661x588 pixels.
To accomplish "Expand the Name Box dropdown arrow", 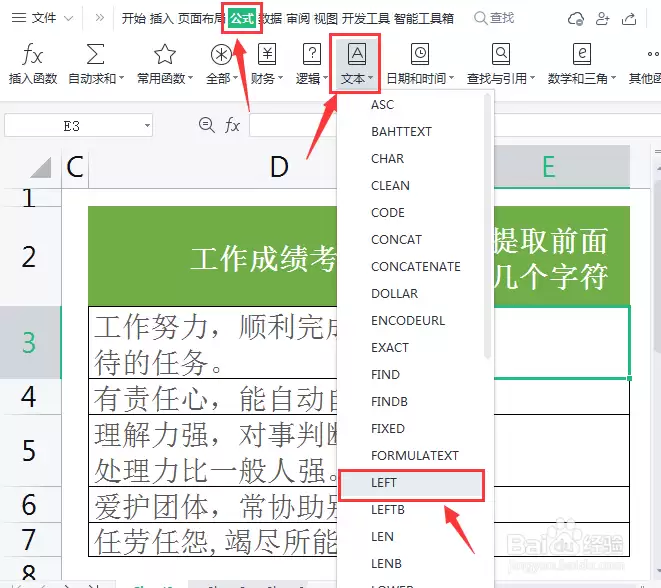I will coord(147,126).
